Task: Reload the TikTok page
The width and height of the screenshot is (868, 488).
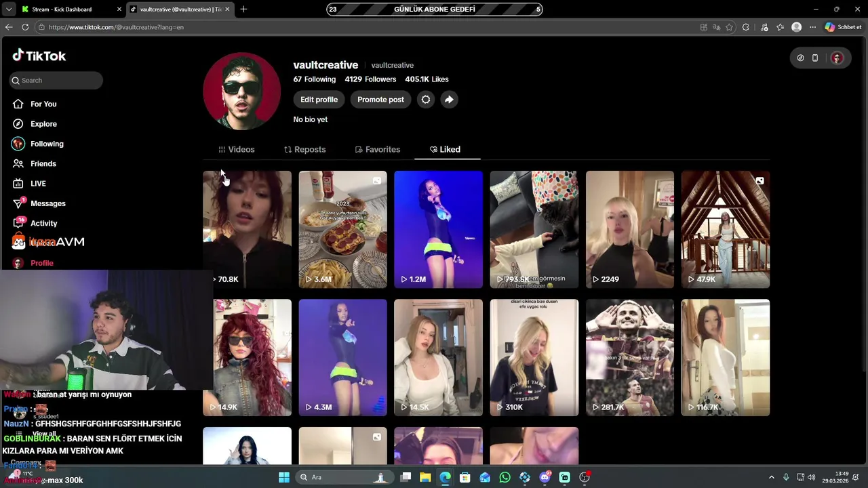Action: [x=25, y=27]
